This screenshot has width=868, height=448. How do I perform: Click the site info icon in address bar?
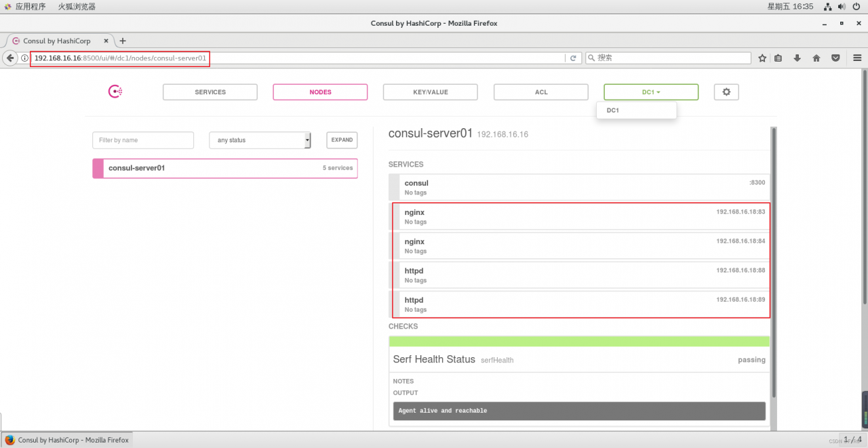click(x=24, y=58)
